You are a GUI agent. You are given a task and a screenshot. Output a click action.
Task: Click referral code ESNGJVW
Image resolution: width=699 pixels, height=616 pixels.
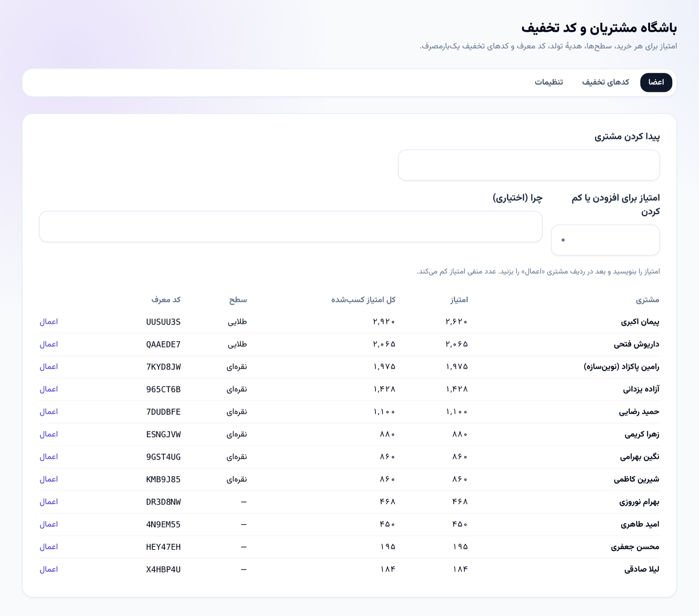[x=163, y=435]
